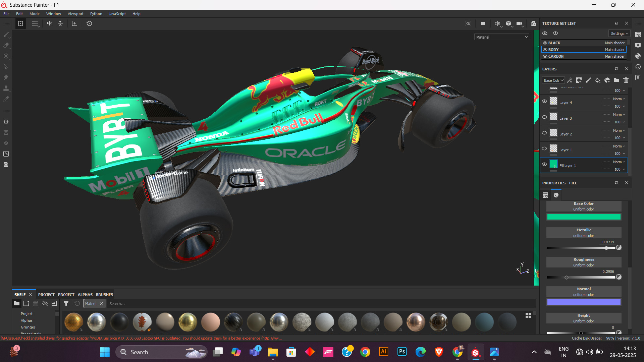
Task: Remove the Materi.. filter tag
Action: point(102,303)
